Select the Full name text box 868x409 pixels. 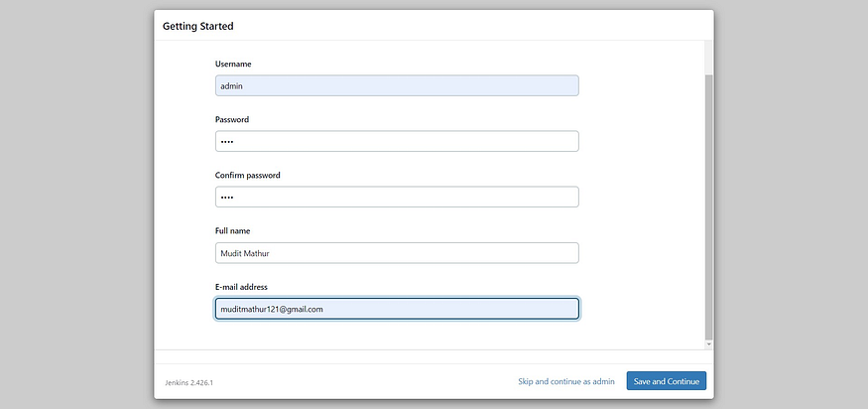pyautogui.click(x=396, y=253)
